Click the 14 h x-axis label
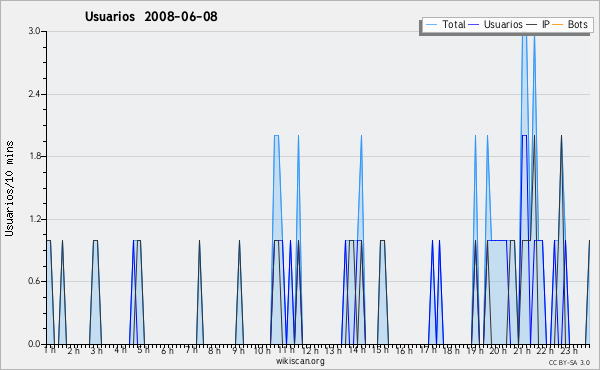This screenshot has width=600, height=370. pos(357,350)
